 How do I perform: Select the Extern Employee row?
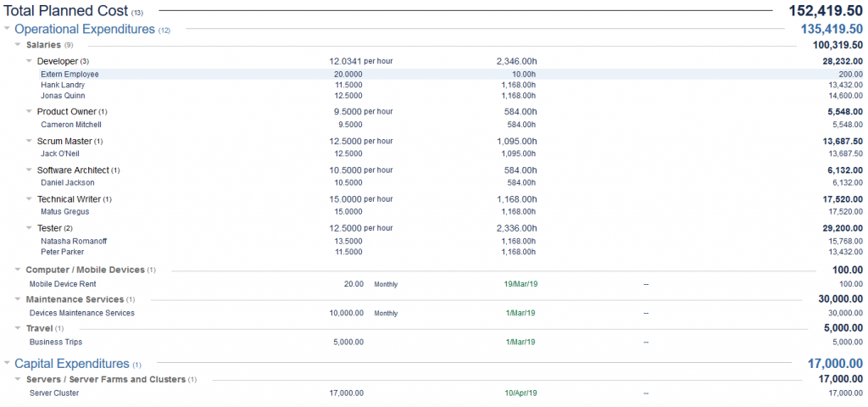point(70,75)
